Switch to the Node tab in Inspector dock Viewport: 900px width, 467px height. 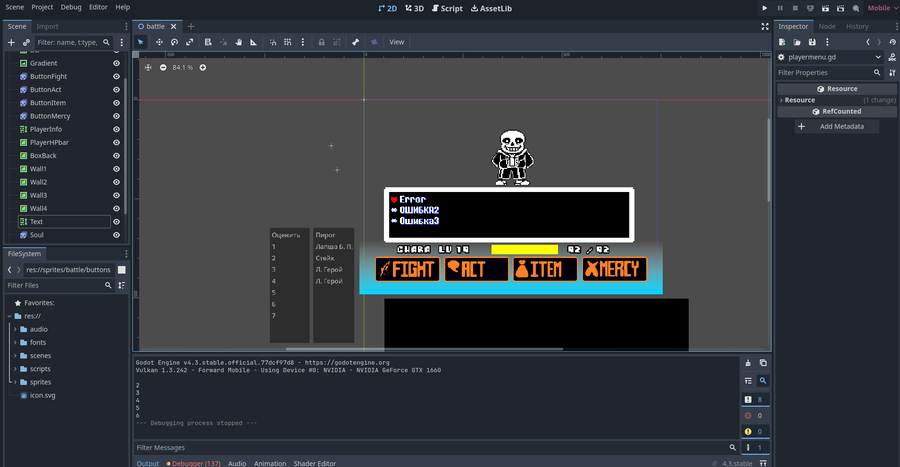(827, 26)
